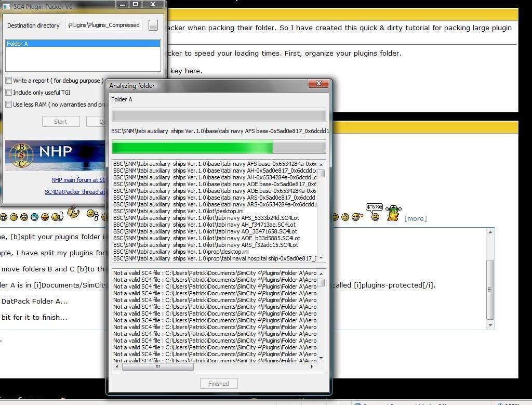Insert the rolling-eyes smiley
Viewport: 532px width, 405px height.
coord(24,217)
